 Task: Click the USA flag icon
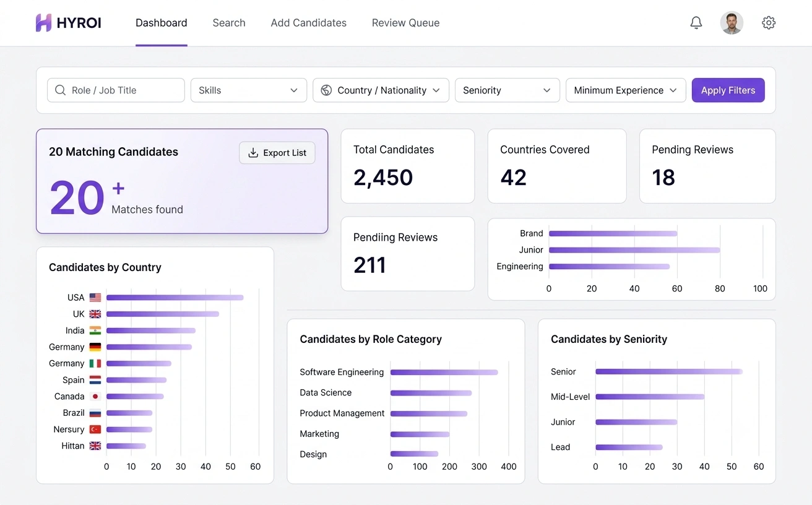pyautogui.click(x=95, y=298)
